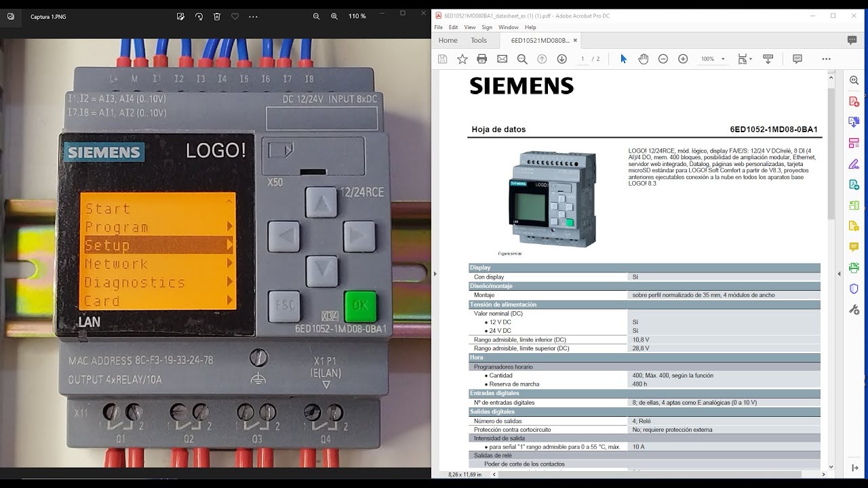This screenshot has width=868, height=488.
Task: Open the Sign menu in Acrobat
Action: (487, 27)
